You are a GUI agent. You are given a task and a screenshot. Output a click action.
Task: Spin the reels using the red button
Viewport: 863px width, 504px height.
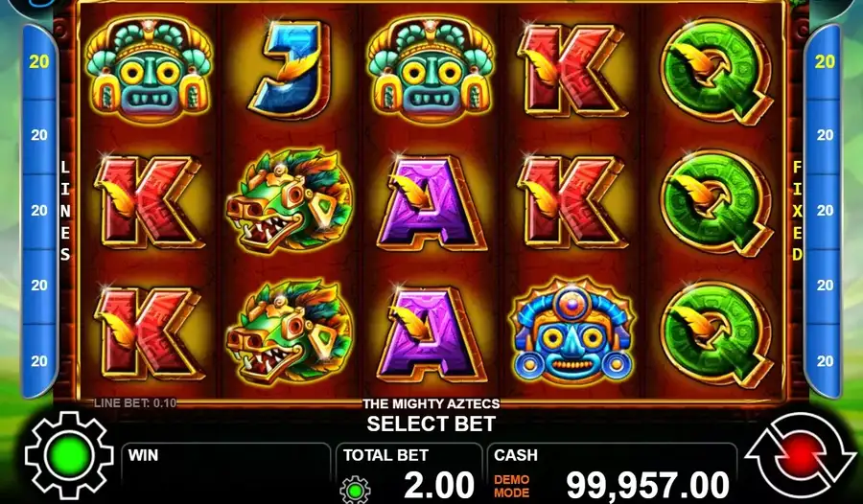click(800, 455)
